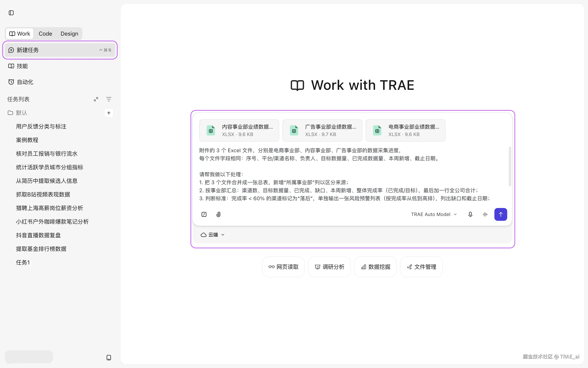This screenshot has width=588, height=368.
Task: Select the 调研分析 shortcut
Action: click(329, 267)
